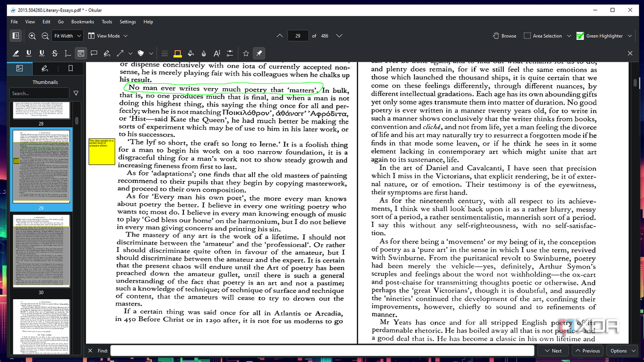The height and width of the screenshot is (362, 644).
Task: Open the View Mode dropdown
Action: (x=108, y=35)
